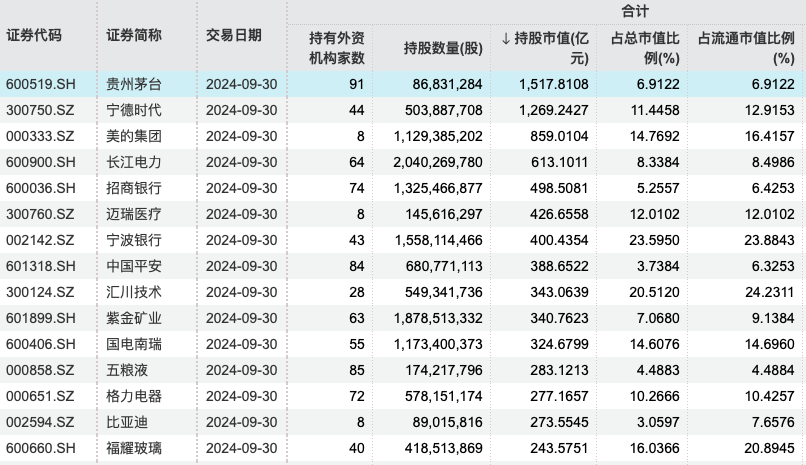Viewport: 806px width, 465px height.
Task: Click institution count 85 for 五粮液
Action: click(357, 370)
